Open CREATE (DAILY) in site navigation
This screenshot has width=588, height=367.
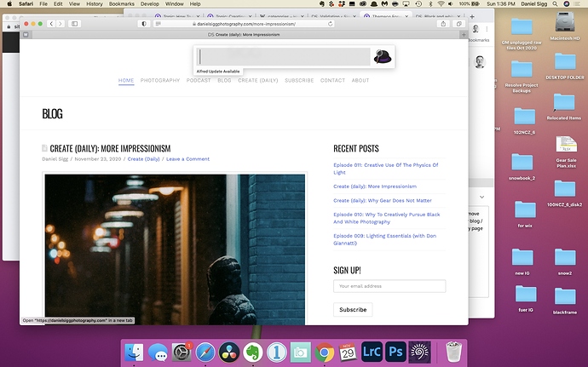click(x=258, y=80)
